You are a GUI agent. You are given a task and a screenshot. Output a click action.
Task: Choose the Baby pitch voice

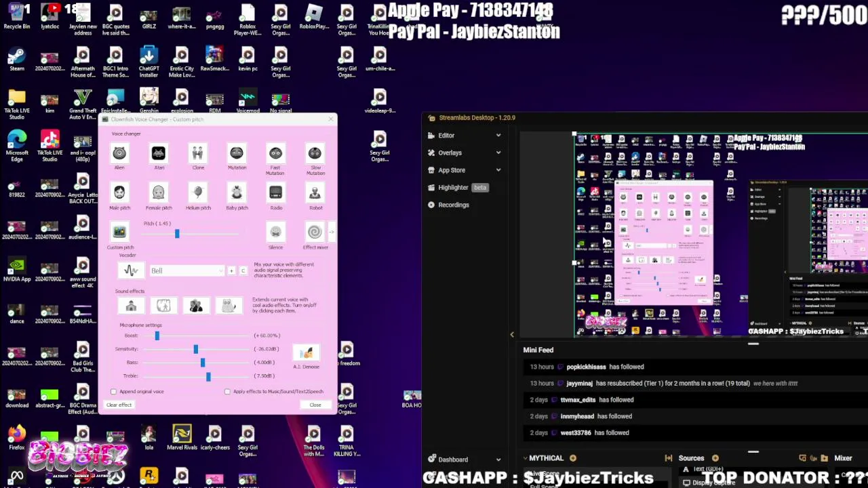tap(237, 193)
